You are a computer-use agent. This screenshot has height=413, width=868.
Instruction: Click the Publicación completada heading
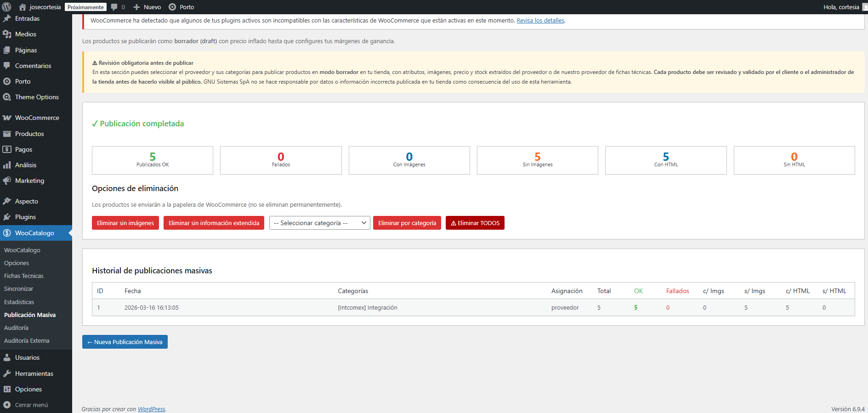coord(138,124)
